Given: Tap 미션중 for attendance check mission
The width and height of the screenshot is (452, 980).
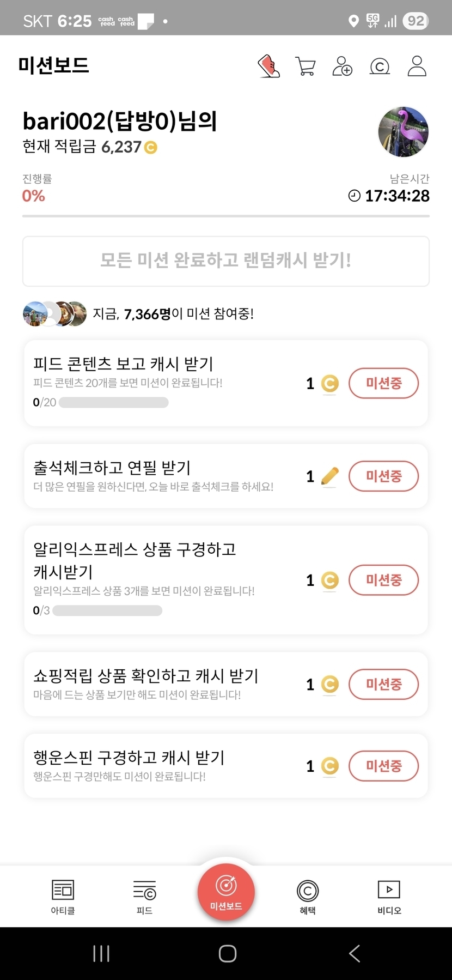Looking at the screenshot, I should (383, 476).
